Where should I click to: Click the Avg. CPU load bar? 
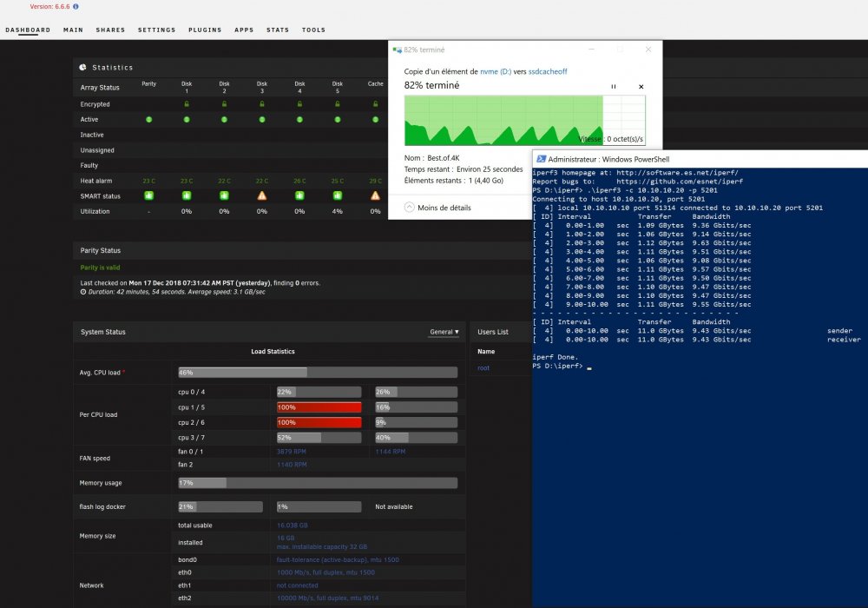point(318,373)
